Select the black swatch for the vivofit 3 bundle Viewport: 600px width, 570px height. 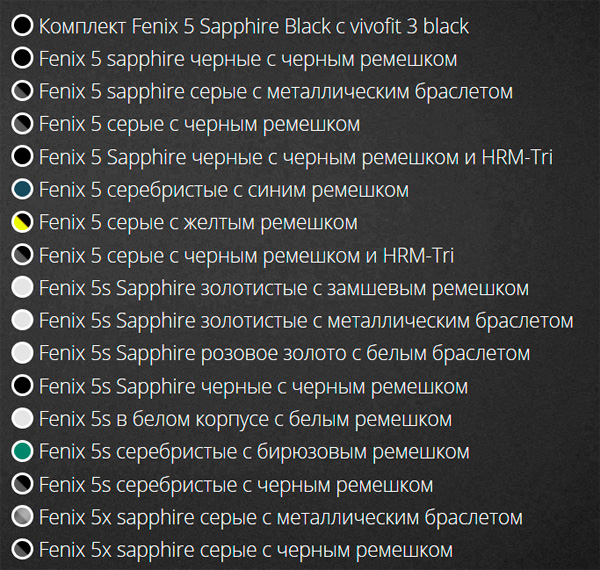click(22, 26)
